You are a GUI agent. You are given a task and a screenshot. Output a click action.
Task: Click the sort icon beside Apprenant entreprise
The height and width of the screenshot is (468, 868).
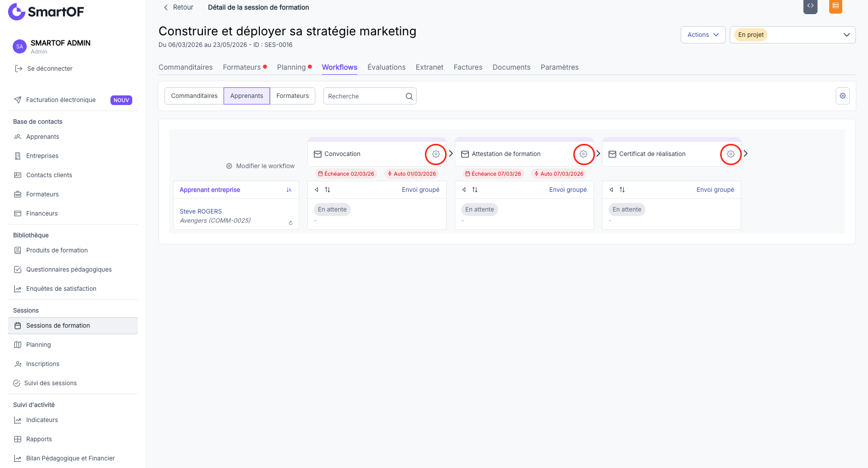pos(289,190)
